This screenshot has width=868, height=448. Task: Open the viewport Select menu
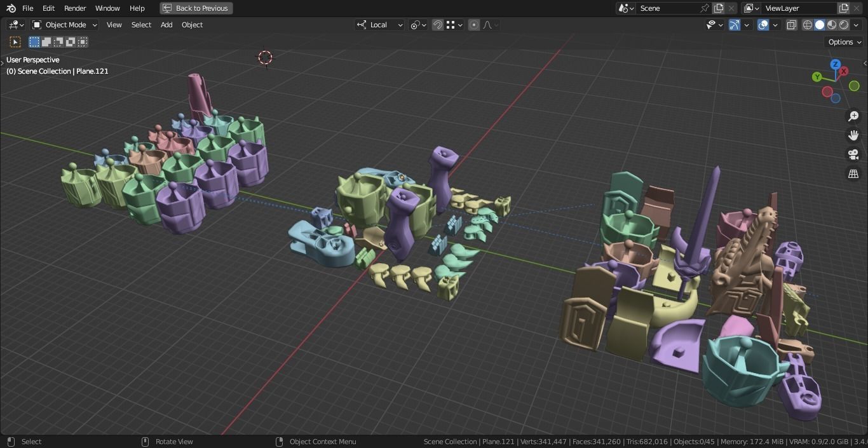[141, 25]
